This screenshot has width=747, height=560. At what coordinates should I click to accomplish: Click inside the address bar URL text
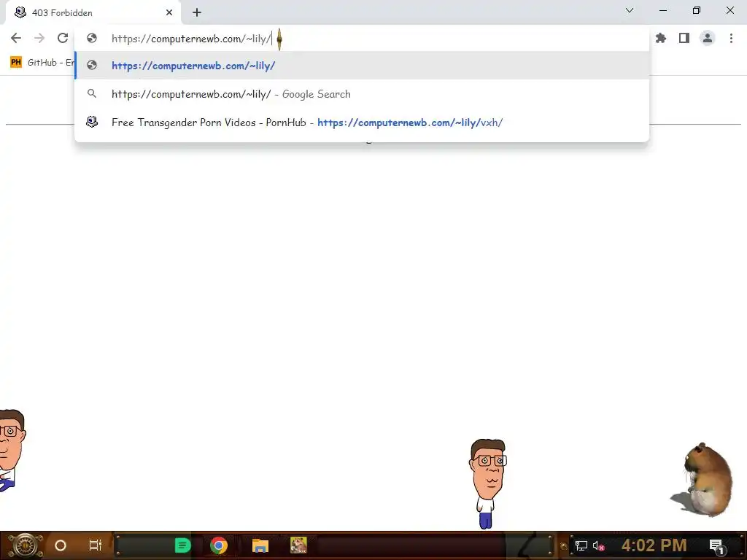[191, 39]
